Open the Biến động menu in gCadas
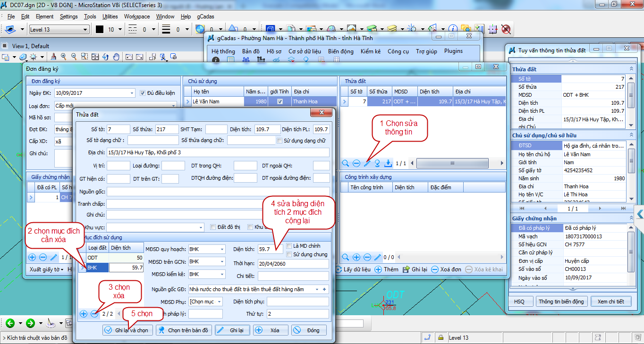This screenshot has width=644, height=344. coord(340,51)
